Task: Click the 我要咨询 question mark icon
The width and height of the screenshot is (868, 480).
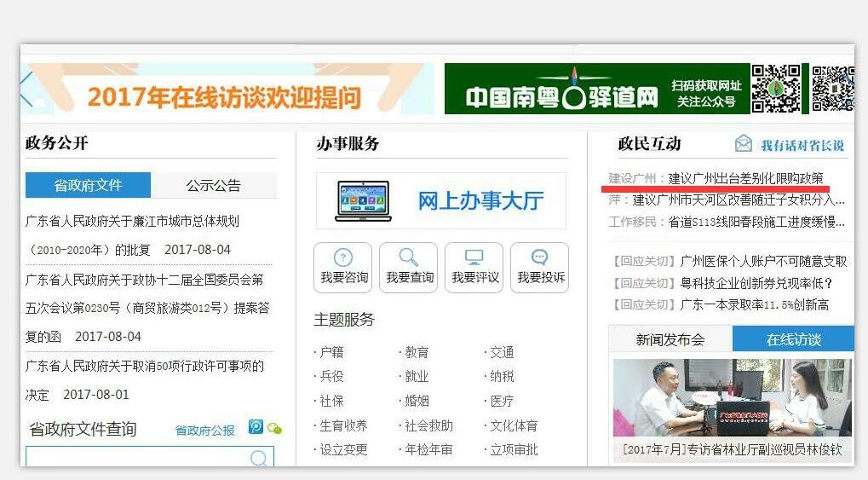Action: tap(342, 257)
